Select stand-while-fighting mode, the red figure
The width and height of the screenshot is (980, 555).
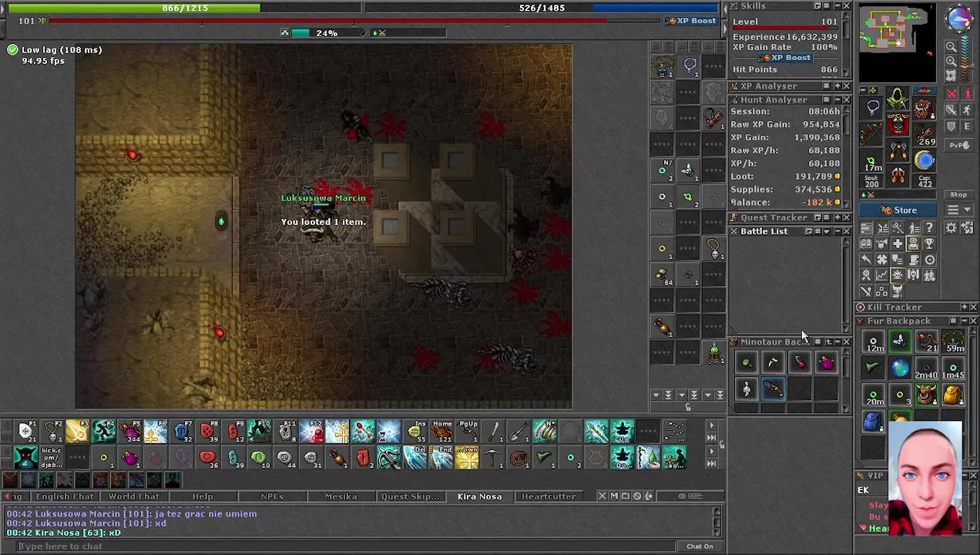(x=968, y=94)
